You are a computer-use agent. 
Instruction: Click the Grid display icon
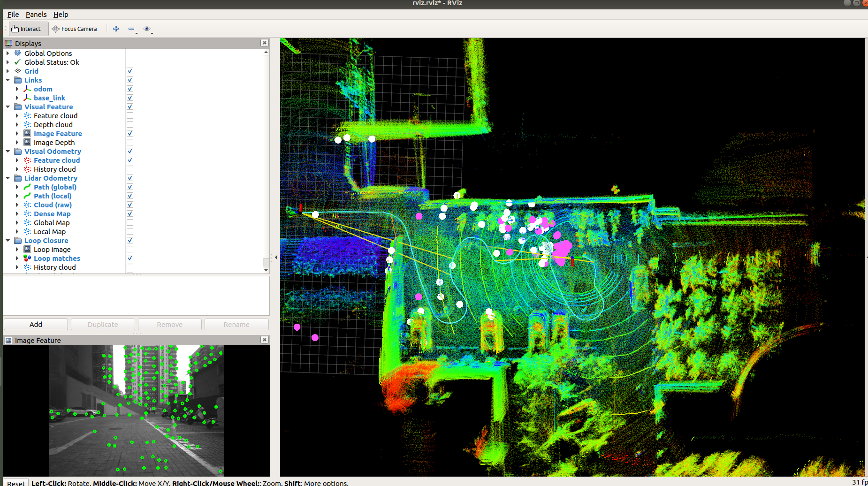18,71
